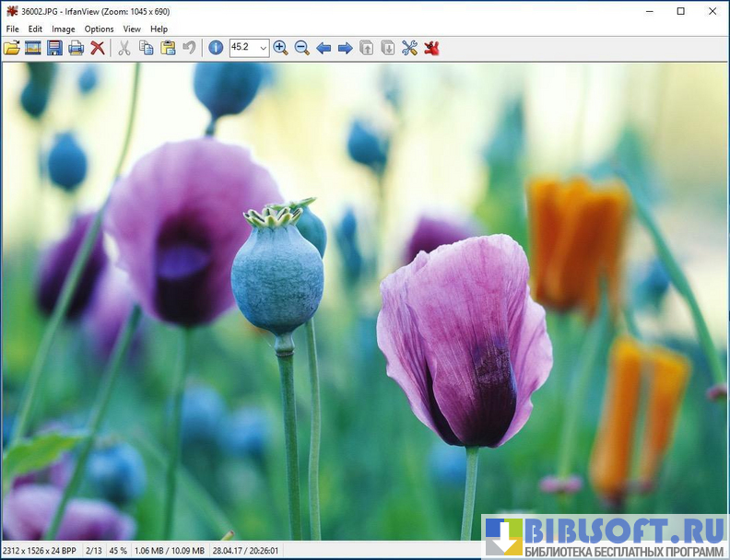Click the Copy icon in toolbar
730x560 pixels.
point(146,48)
